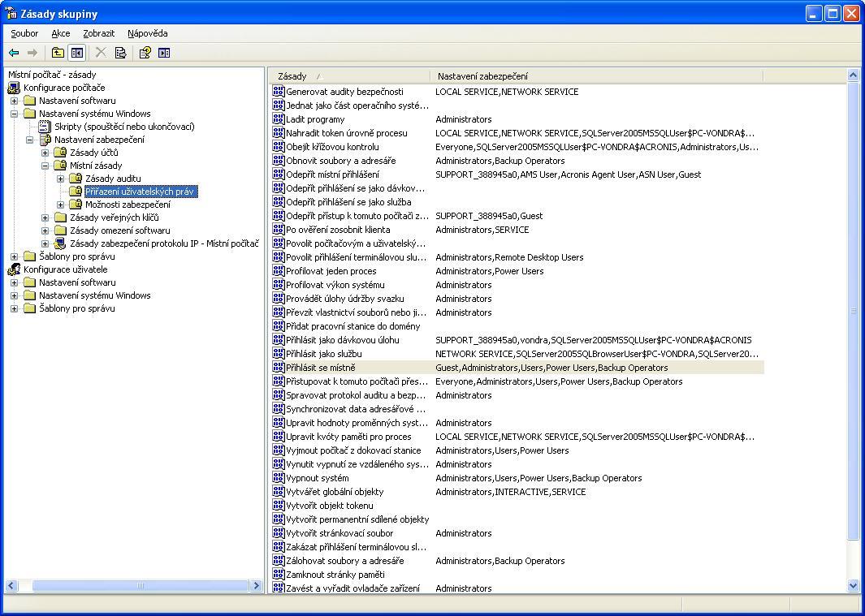Open the Zobrazit menu
Image resolution: width=865 pixels, height=616 pixels.
click(98, 33)
